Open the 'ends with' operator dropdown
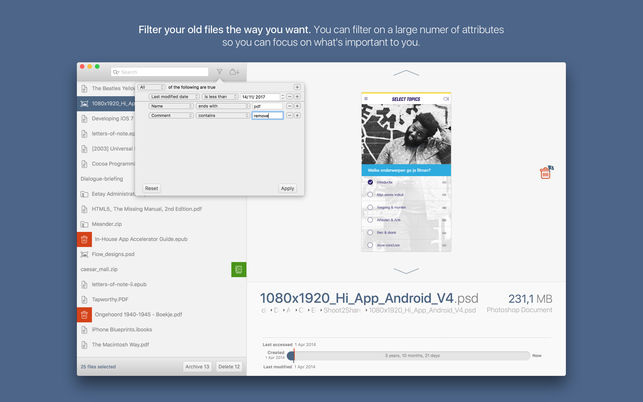The image size is (643, 402). click(x=223, y=106)
